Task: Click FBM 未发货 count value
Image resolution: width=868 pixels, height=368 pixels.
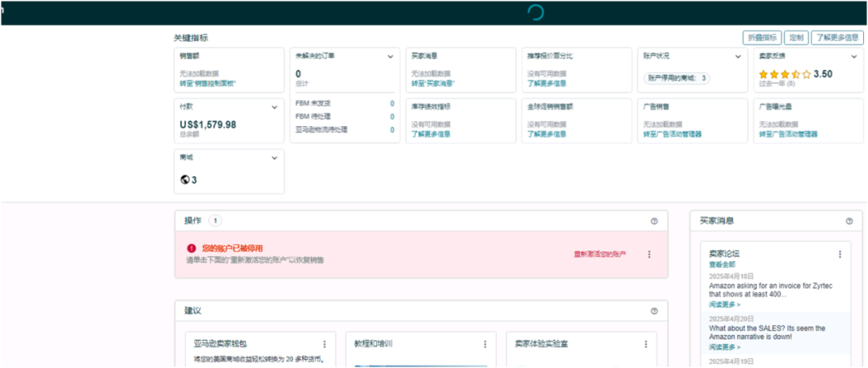Action: tap(392, 104)
